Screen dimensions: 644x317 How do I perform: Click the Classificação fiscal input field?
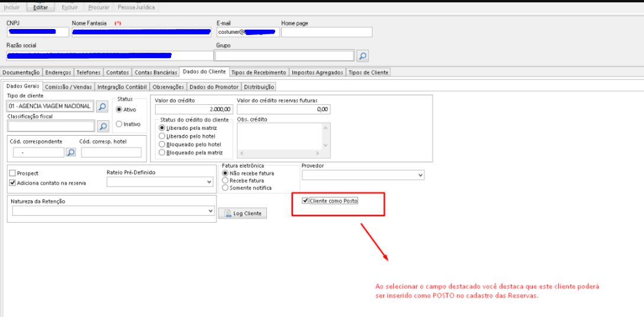click(x=51, y=126)
